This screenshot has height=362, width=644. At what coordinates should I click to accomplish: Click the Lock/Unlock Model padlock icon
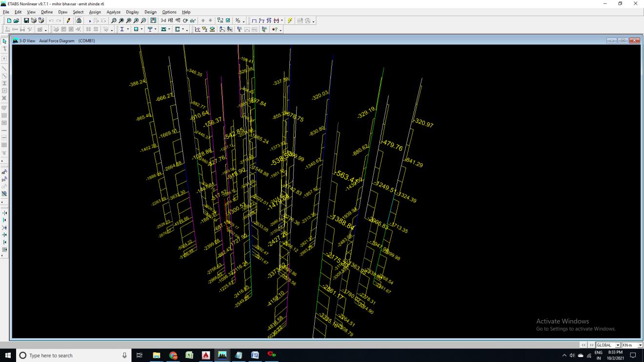click(79, 21)
